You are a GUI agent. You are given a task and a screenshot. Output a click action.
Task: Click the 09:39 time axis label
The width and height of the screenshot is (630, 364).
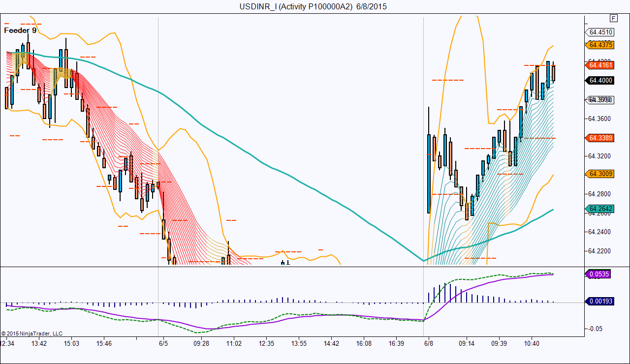click(499, 343)
